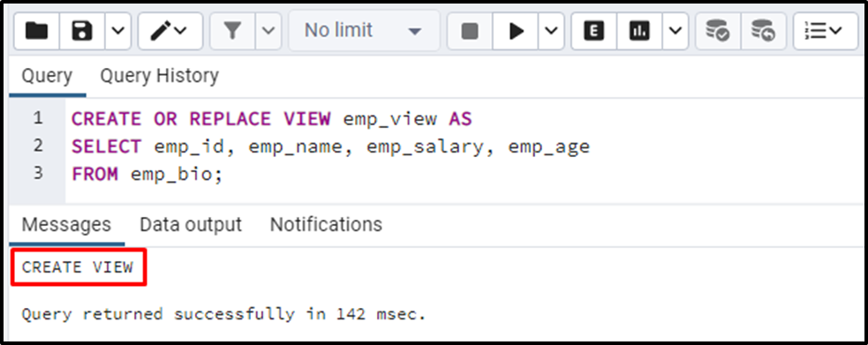
Task: Commit the transaction database icon
Action: 718,32
